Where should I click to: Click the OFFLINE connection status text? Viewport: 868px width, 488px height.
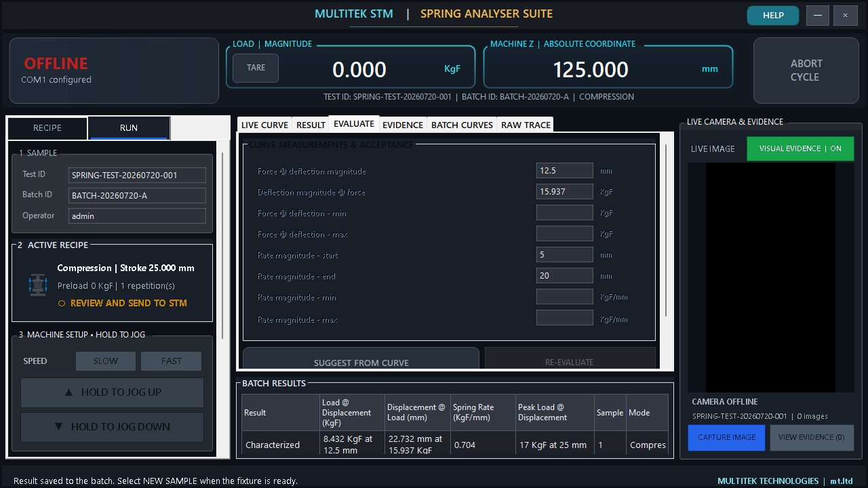56,64
